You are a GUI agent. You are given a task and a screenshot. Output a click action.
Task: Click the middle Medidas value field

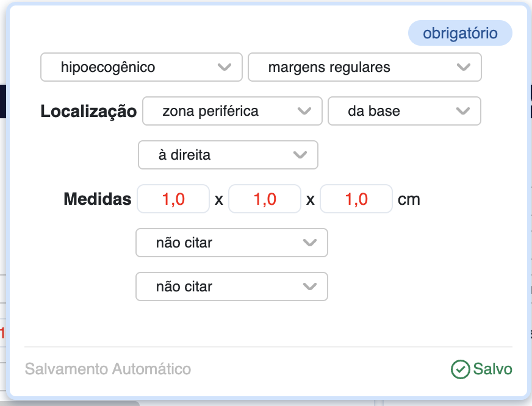tap(265, 199)
